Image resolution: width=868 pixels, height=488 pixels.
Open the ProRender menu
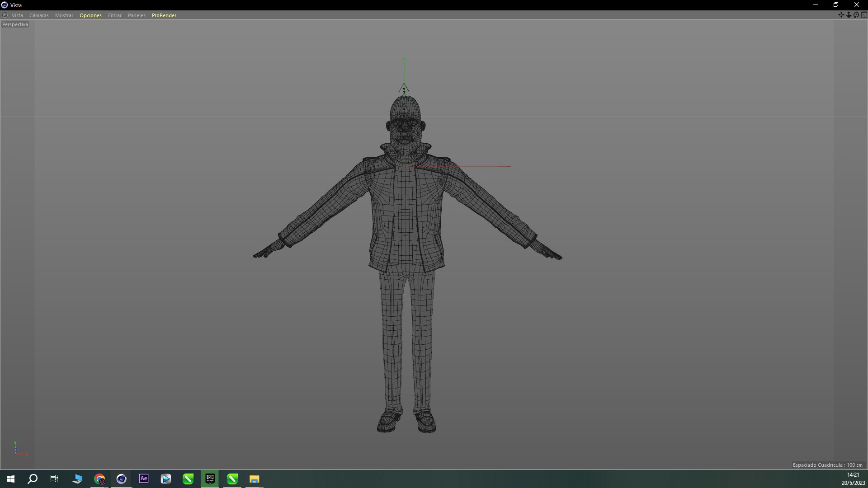164,15
